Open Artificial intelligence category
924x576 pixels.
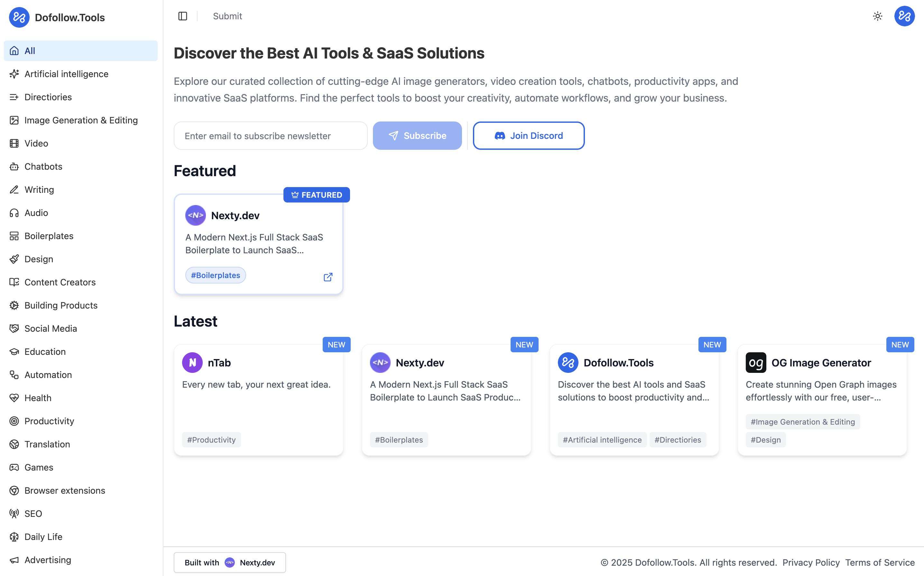click(66, 74)
